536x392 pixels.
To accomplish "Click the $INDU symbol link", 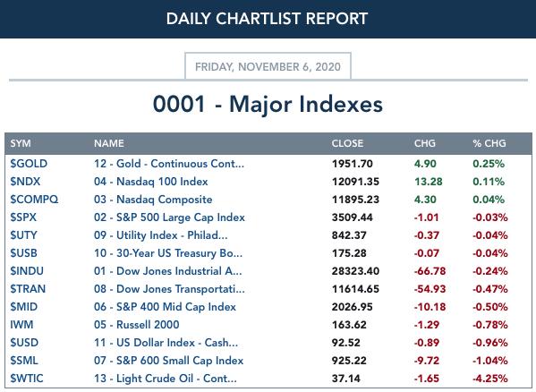I will coord(27,271).
